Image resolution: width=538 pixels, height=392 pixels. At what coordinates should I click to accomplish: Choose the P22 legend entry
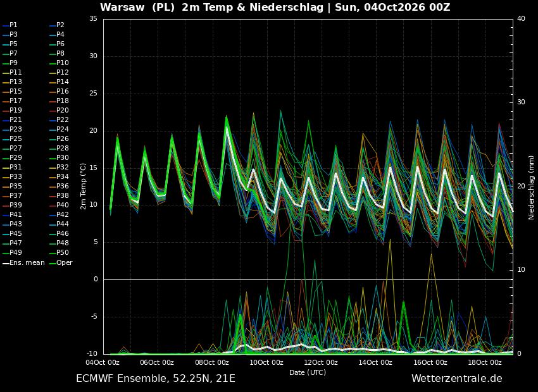coord(59,119)
